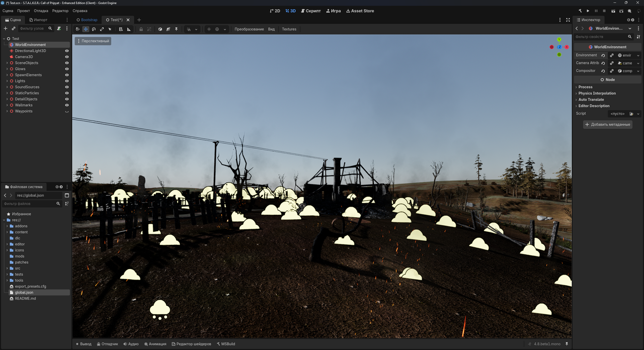Select the Scale mode tool in viewport toolbar
The width and height of the screenshot is (644, 350).
click(102, 29)
